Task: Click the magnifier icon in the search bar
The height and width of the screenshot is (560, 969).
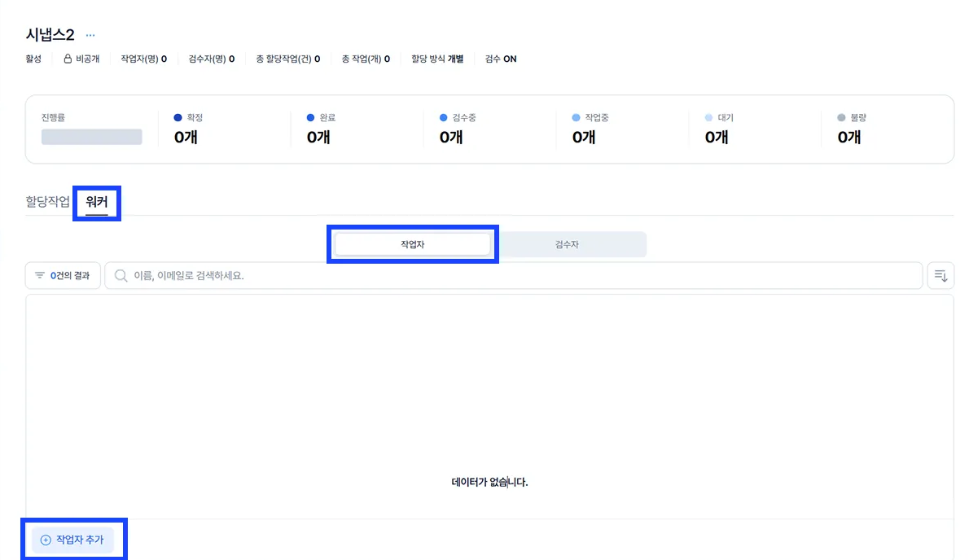Action: click(x=121, y=275)
